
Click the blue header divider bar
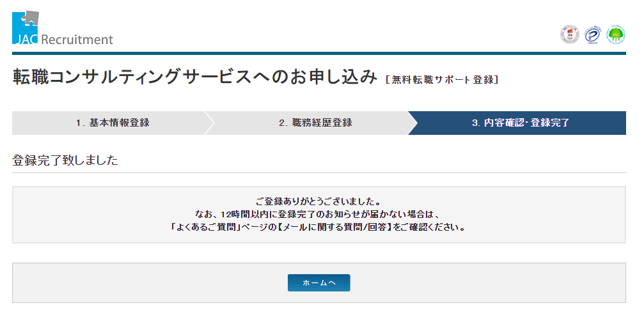pyautogui.click(x=319, y=54)
